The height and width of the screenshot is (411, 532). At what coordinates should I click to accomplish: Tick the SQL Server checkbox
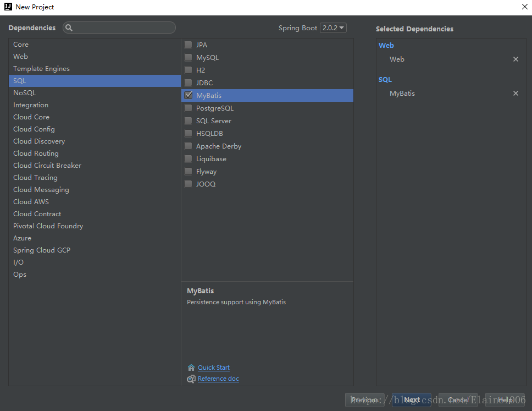click(189, 120)
